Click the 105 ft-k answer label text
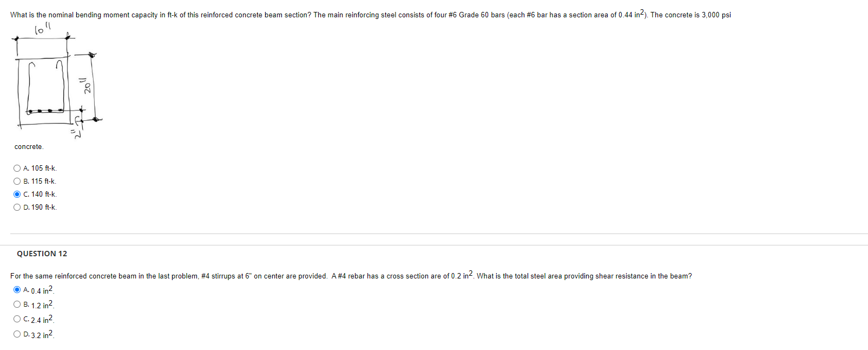This screenshot has width=868, height=350. [41, 168]
